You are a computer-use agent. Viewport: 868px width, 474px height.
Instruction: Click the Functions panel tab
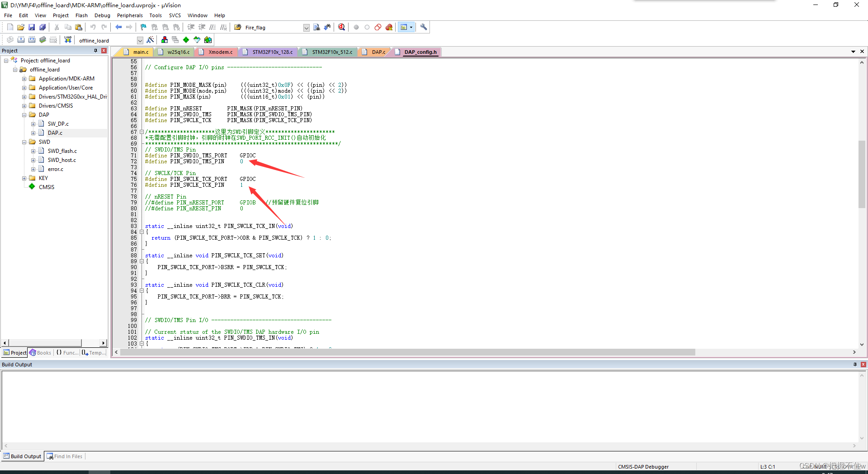[x=67, y=353]
